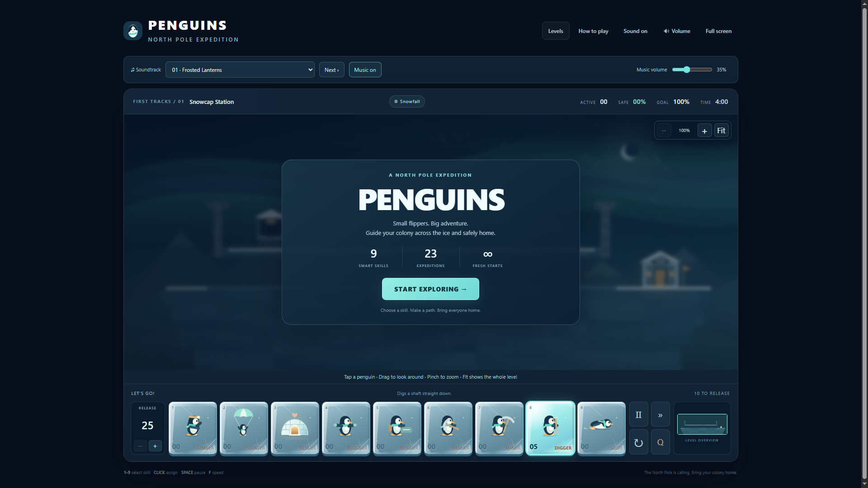The width and height of the screenshot is (868, 488).
Task: Adjust the Music volume slider
Action: [x=692, y=70]
